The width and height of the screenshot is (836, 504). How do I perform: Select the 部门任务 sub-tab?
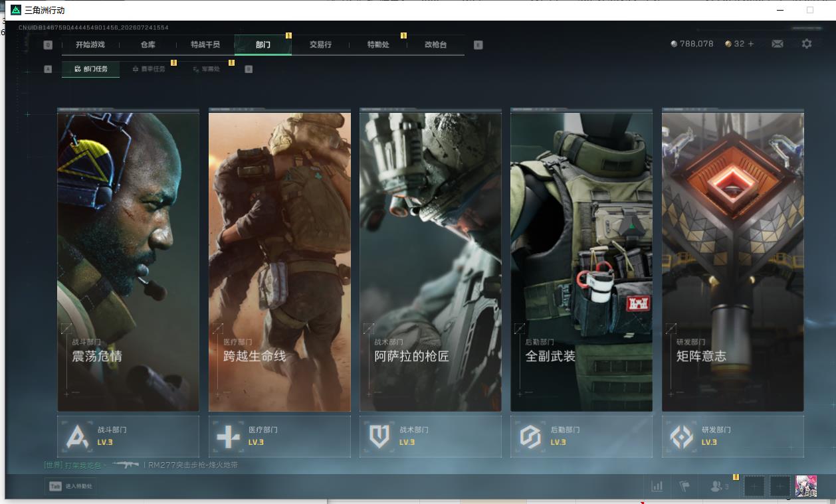[x=91, y=69]
